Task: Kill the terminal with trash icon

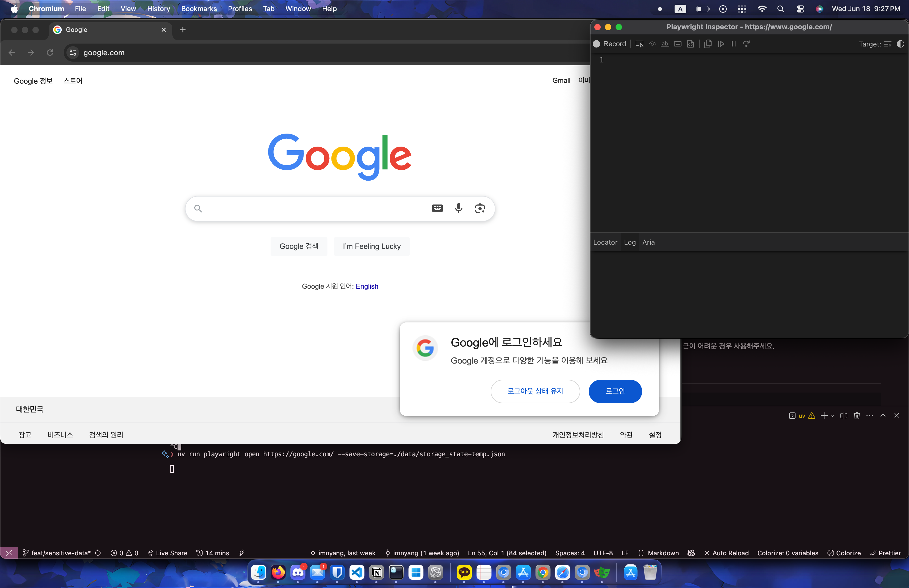Action: point(857,416)
